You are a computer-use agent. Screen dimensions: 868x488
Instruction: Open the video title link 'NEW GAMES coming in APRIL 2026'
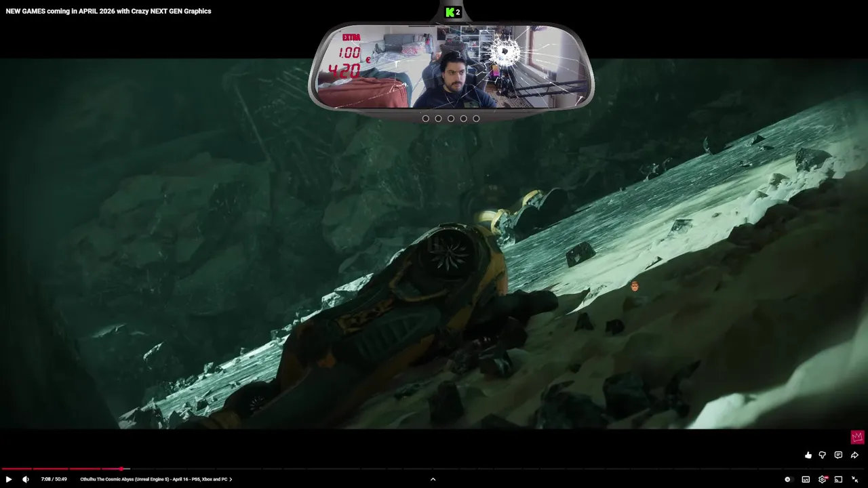tap(108, 11)
